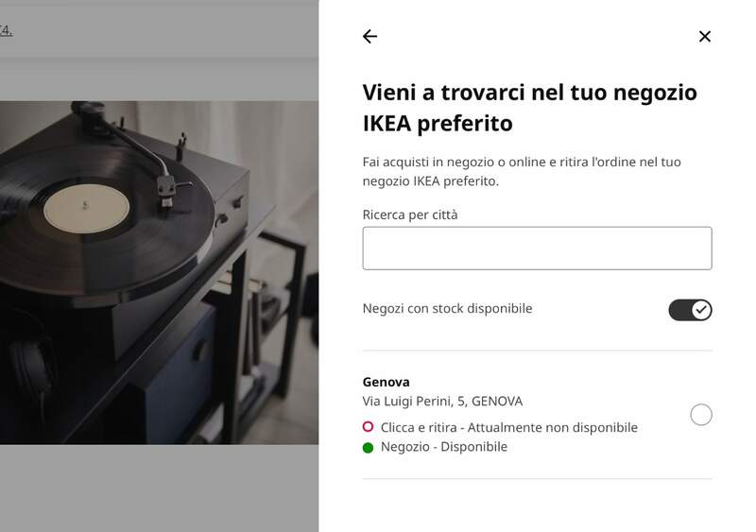756x532 pixels.
Task: Click the Ricerca per città field label
Action: point(410,215)
